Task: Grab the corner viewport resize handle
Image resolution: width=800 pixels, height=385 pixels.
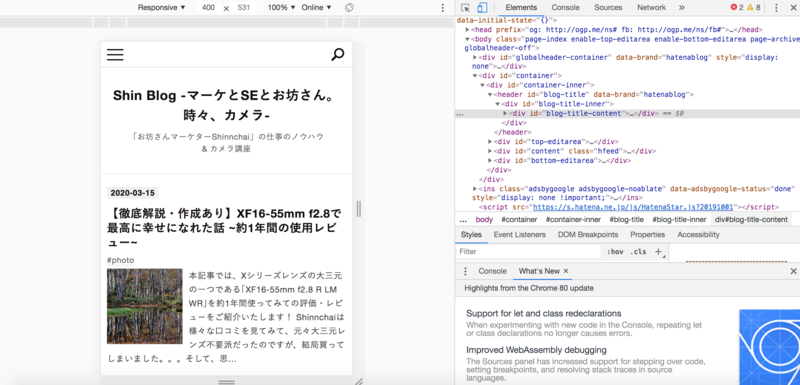Action: [x=359, y=381]
